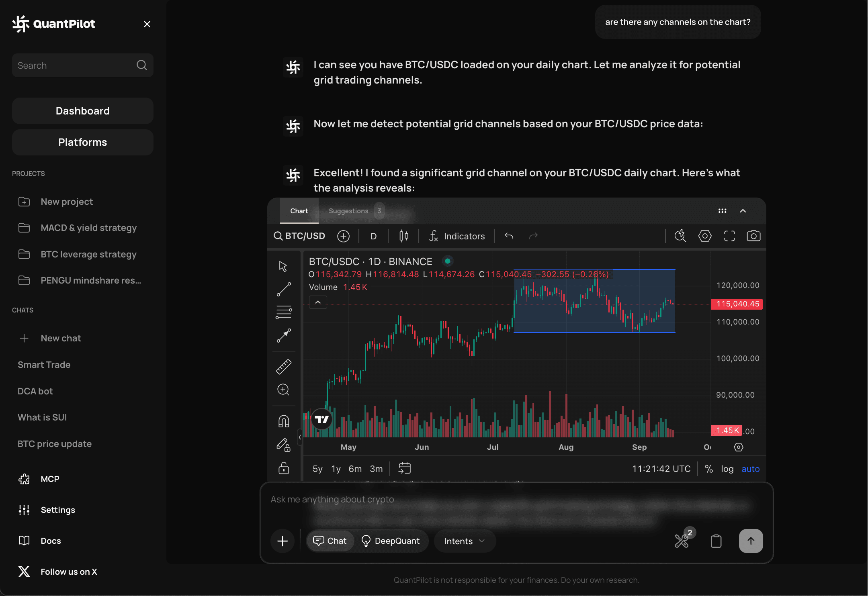Open MCP settings
This screenshot has width=868, height=596.
pyautogui.click(x=39, y=479)
